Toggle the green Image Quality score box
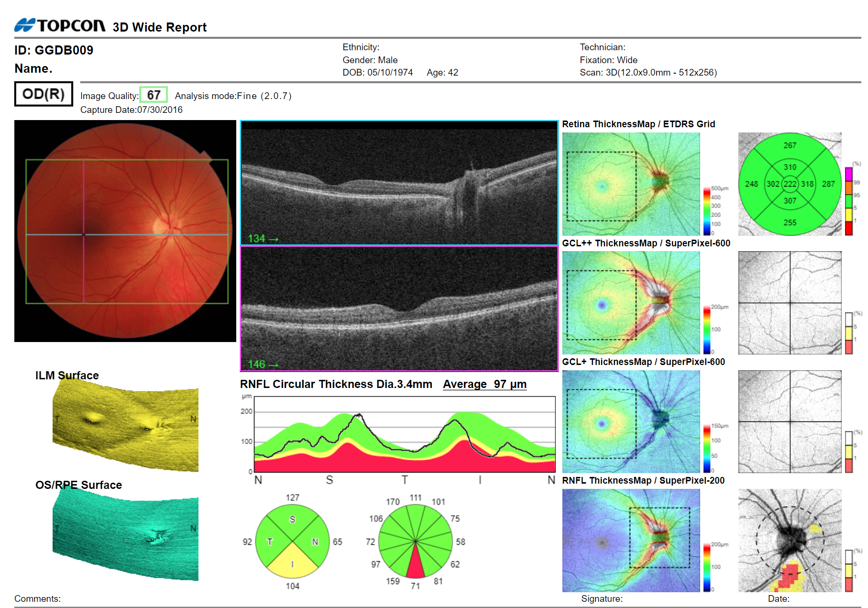 coord(154,95)
